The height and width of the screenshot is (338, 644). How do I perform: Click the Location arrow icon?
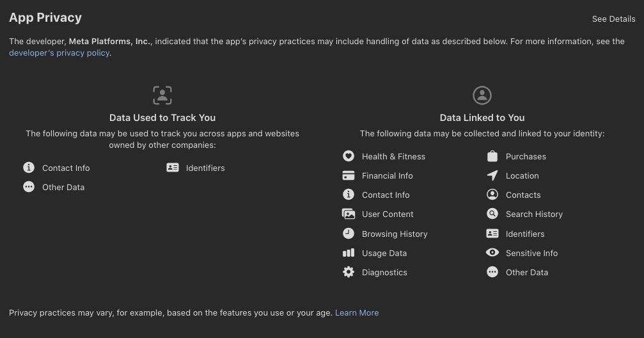coord(492,175)
